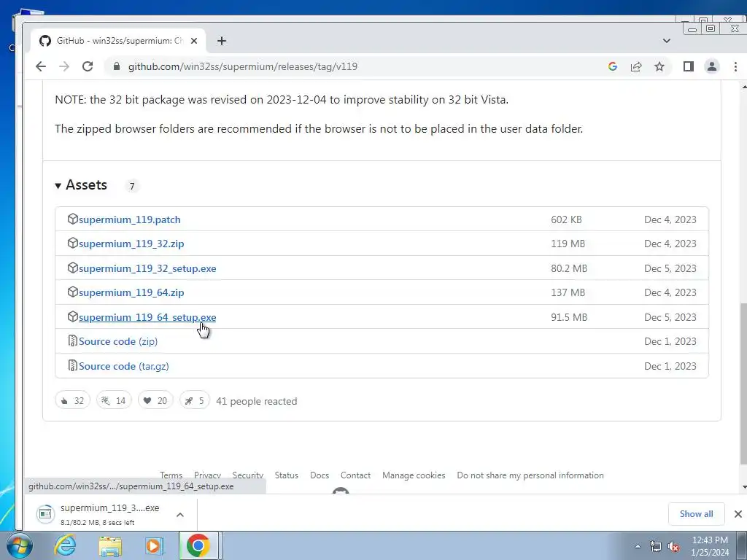Open tab search dropdown arrow
Viewport: 747px width, 560px height.
[667, 41]
